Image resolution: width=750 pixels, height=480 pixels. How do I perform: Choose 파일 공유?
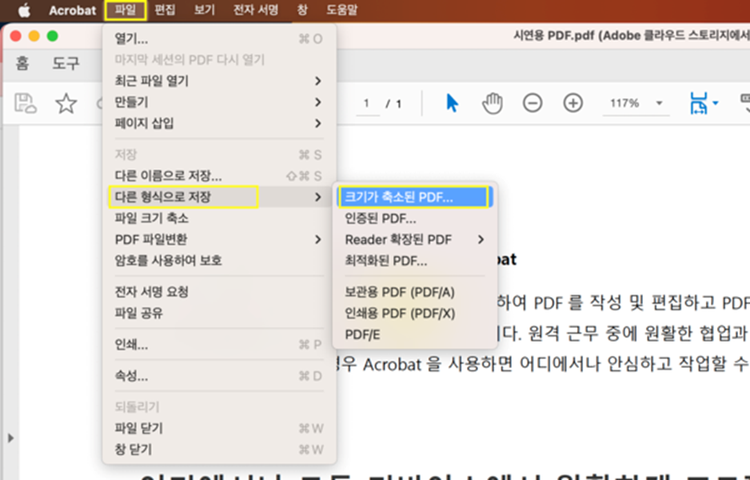(219, 313)
